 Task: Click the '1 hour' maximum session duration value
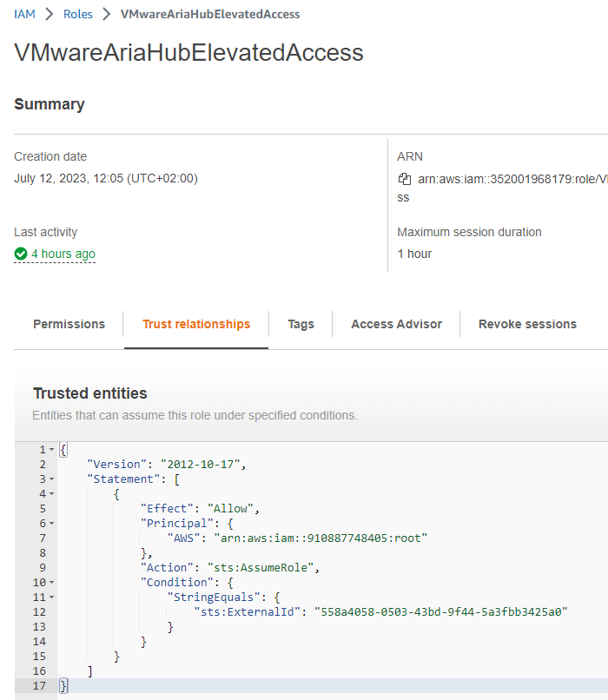[414, 254]
